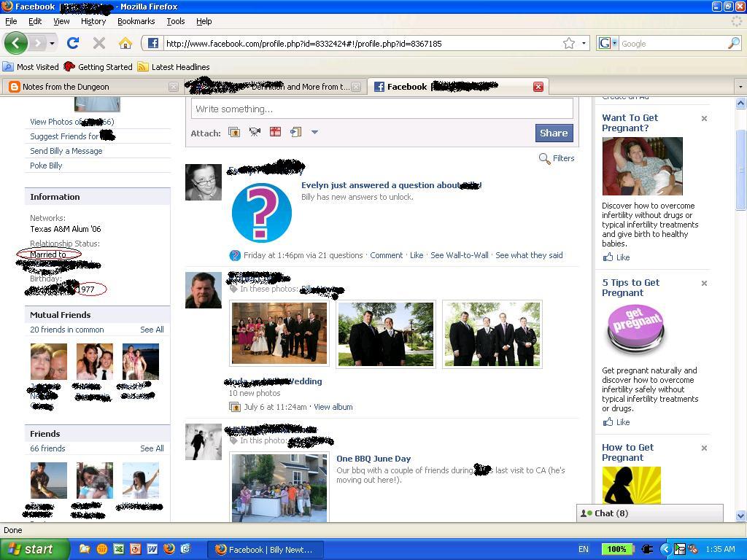Open See All for mutual friends

coord(152,330)
